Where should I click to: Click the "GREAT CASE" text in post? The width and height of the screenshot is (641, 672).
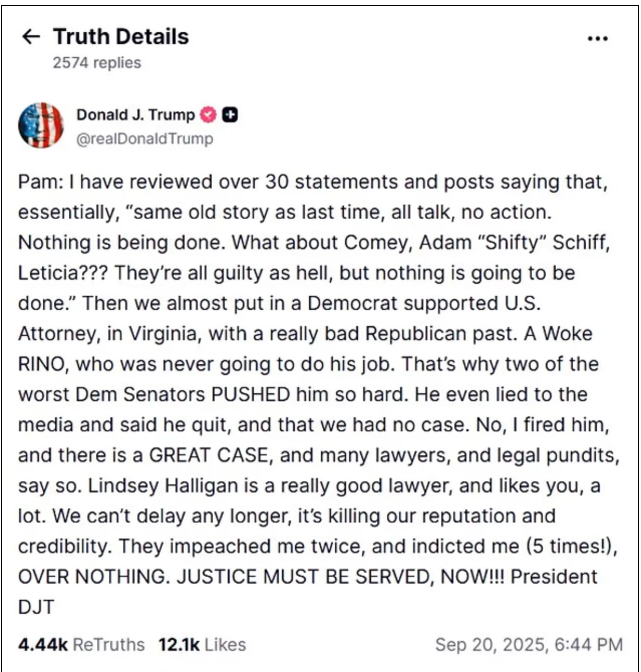(208, 455)
